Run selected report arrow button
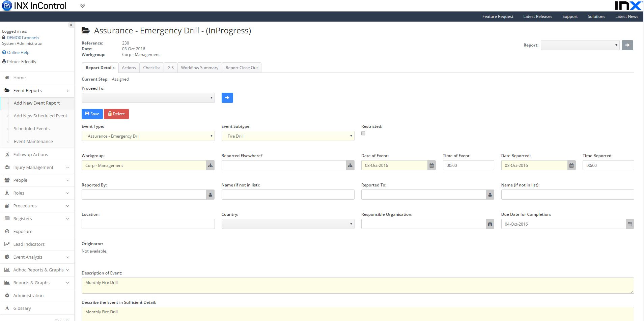 pos(627,45)
